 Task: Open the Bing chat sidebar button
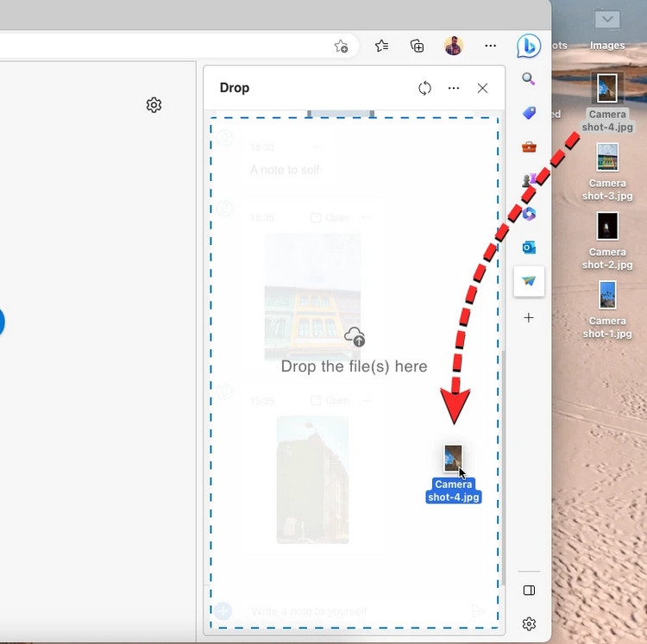pos(529,46)
